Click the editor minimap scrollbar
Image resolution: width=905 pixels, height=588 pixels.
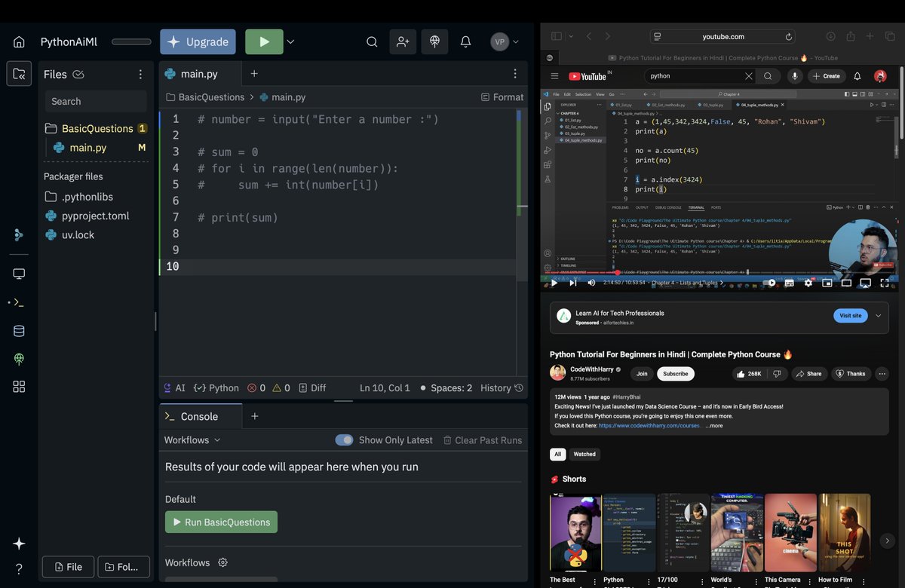click(x=522, y=196)
